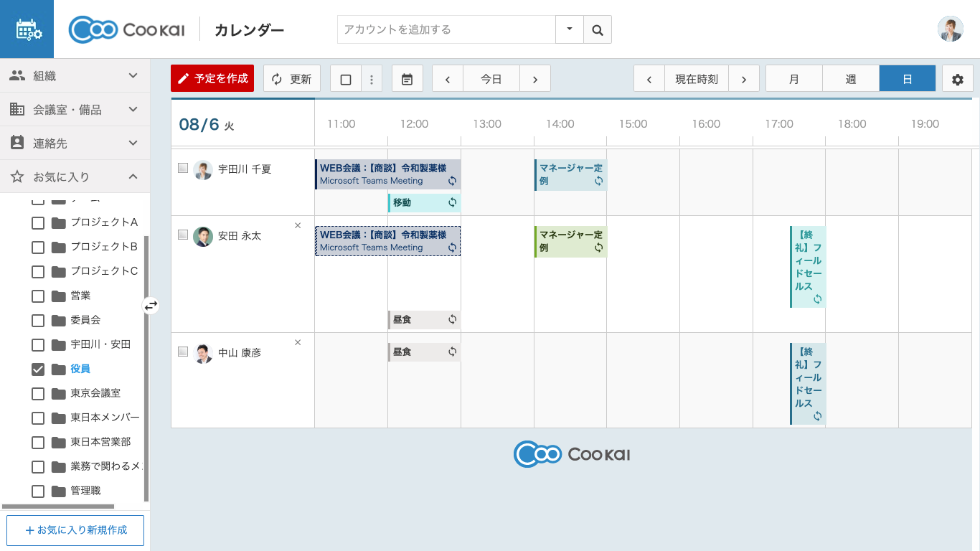Screen dimensions: 980x551
Task: Click avatar of 安田 永太
Action: click(203, 237)
